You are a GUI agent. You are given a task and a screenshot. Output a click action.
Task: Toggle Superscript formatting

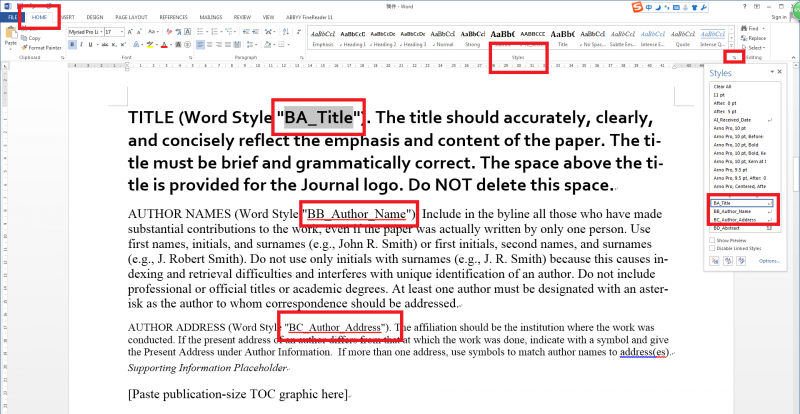pos(122,44)
